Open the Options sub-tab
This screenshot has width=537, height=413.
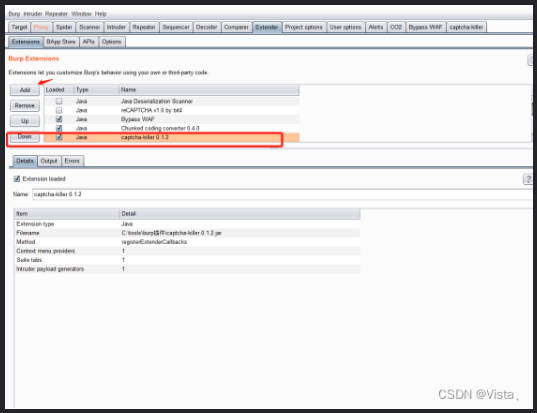(x=112, y=42)
